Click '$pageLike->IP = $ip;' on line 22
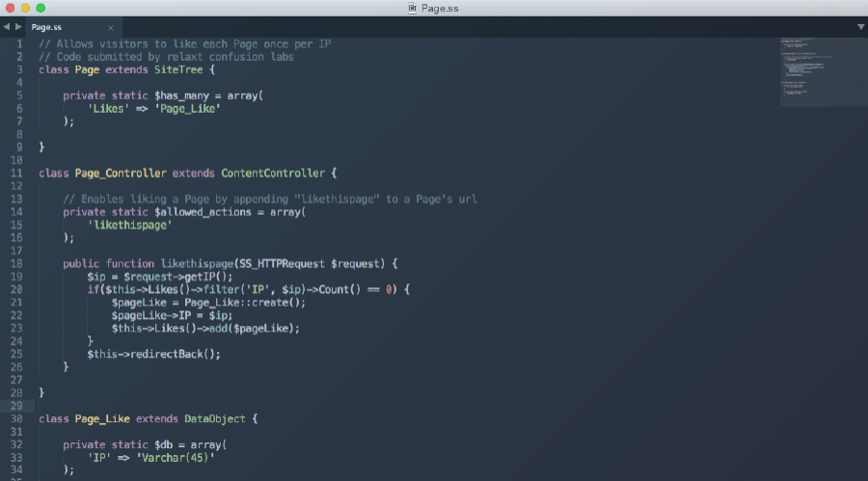This screenshot has width=868, height=481. [173, 315]
